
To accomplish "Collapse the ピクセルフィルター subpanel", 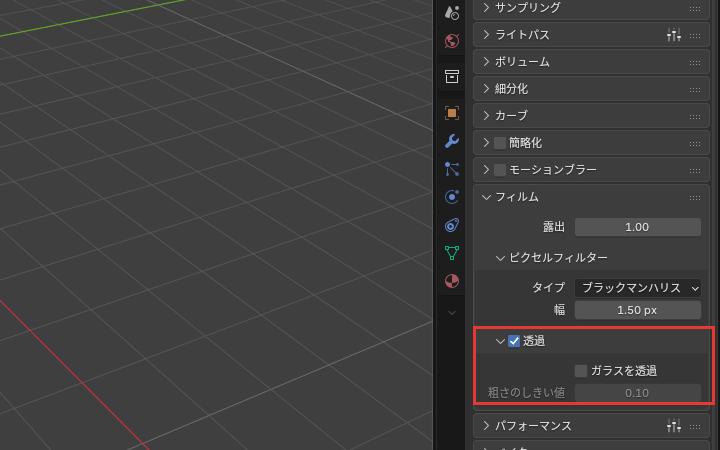I will click(x=500, y=258).
